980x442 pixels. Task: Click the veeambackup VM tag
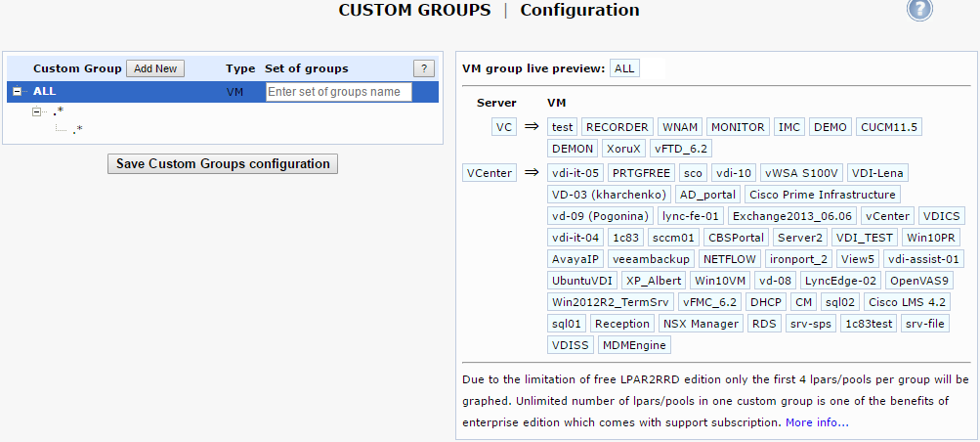tap(651, 259)
